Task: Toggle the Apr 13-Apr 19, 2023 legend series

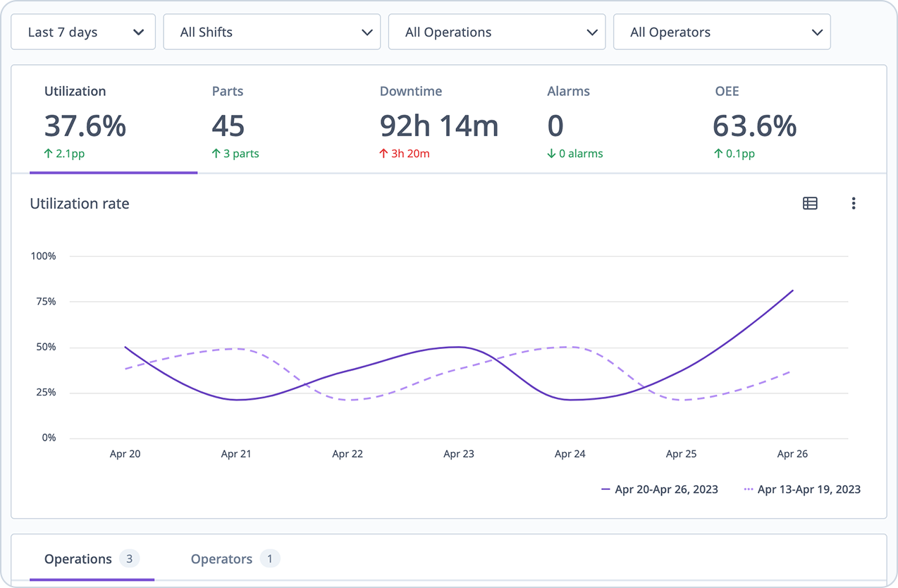Action: [802, 489]
